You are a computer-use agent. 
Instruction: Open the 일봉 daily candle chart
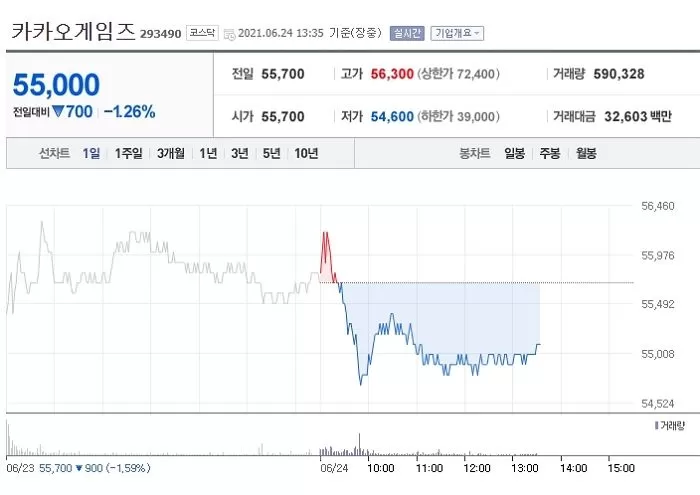click(x=515, y=153)
